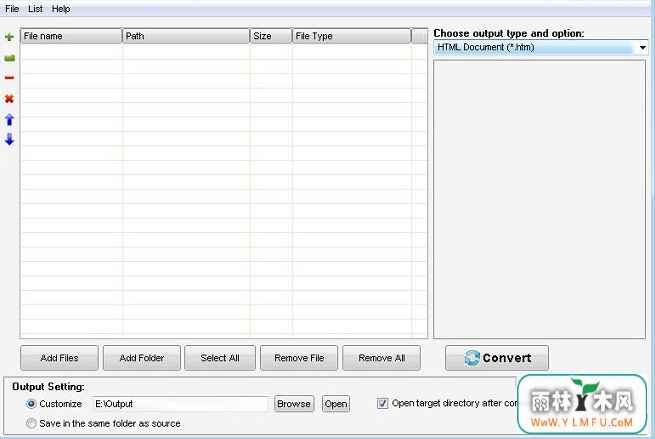Image resolution: width=655 pixels, height=439 pixels.
Task: Click the blue move-up arrow icon
Action: [9, 120]
